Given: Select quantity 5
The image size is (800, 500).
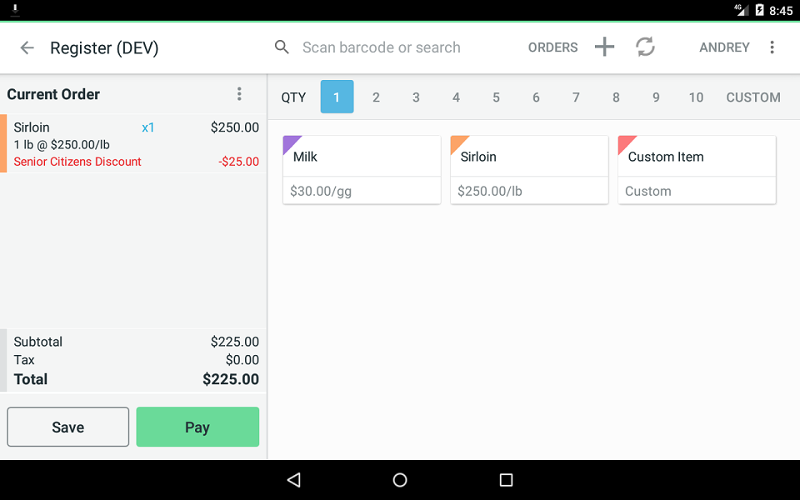Looking at the screenshot, I should click(496, 97).
